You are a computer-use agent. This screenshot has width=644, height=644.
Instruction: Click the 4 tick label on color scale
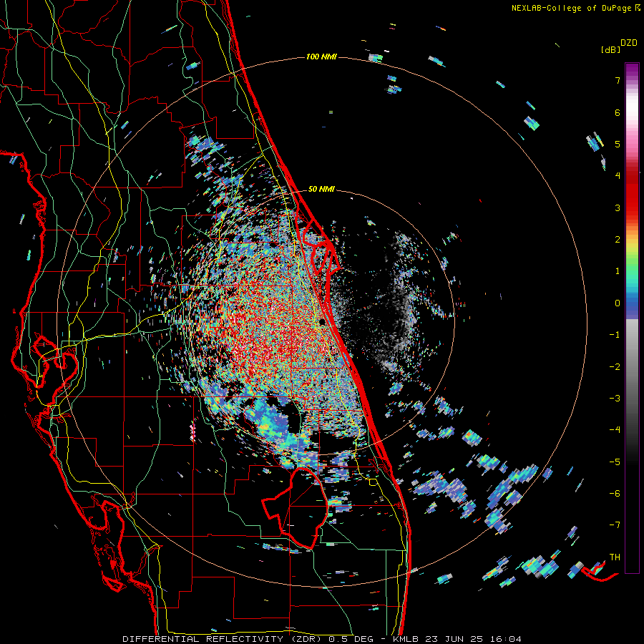(x=618, y=176)
